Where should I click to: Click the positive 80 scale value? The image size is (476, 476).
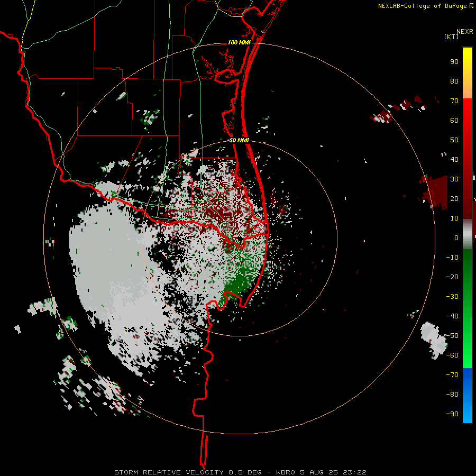pyautogui.click(x=454, y=81)
